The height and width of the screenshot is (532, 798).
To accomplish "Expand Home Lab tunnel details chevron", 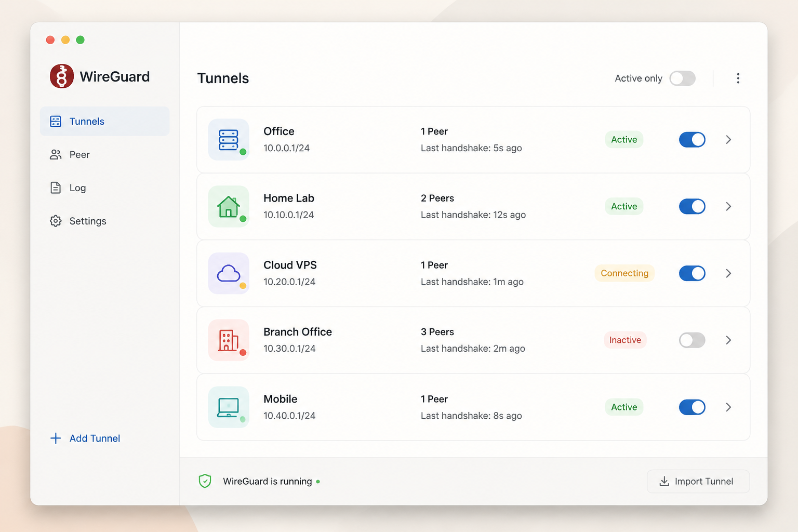I will point(728,206).
